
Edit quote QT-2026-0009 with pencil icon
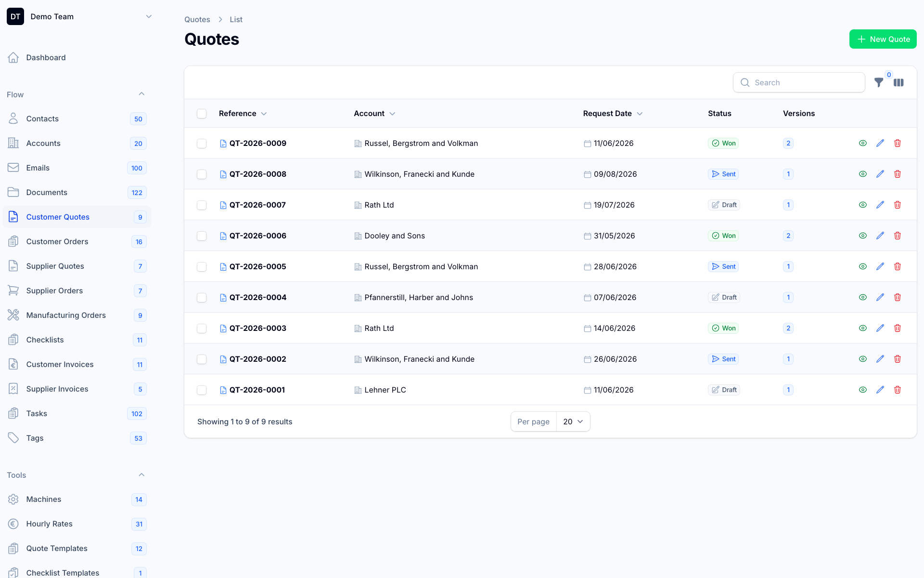[x=880, y=143]
